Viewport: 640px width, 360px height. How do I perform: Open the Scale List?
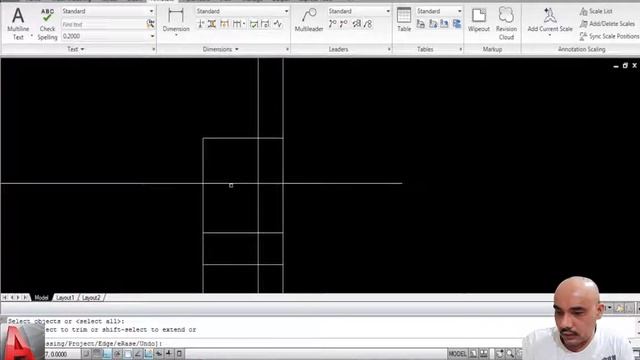point(596,11)
